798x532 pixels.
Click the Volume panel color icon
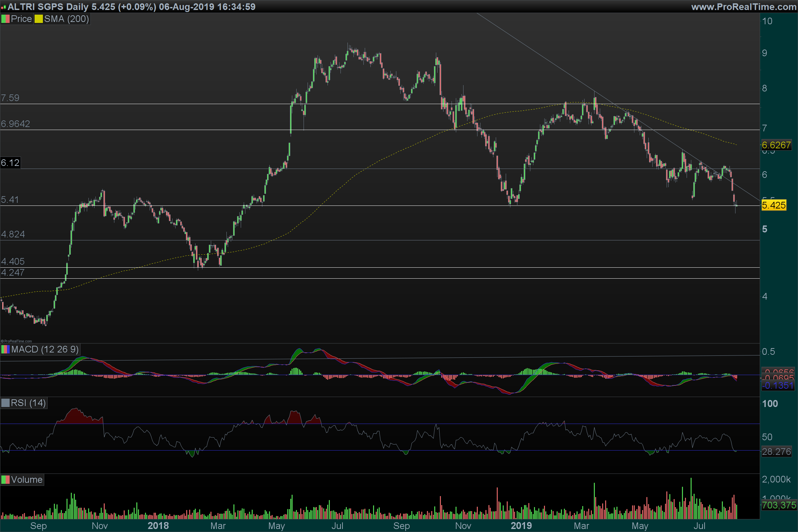click(5, 480)
